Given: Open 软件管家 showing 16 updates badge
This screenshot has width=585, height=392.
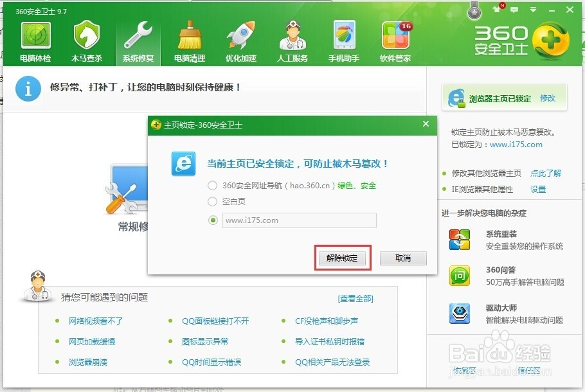Looking at the screenshot, I should tap(395, 39).
